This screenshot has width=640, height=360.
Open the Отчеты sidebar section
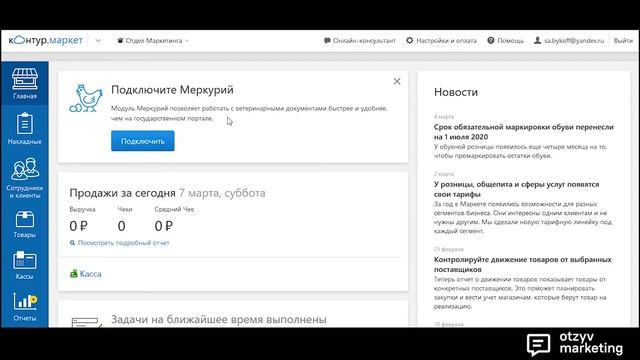[24, 307]
